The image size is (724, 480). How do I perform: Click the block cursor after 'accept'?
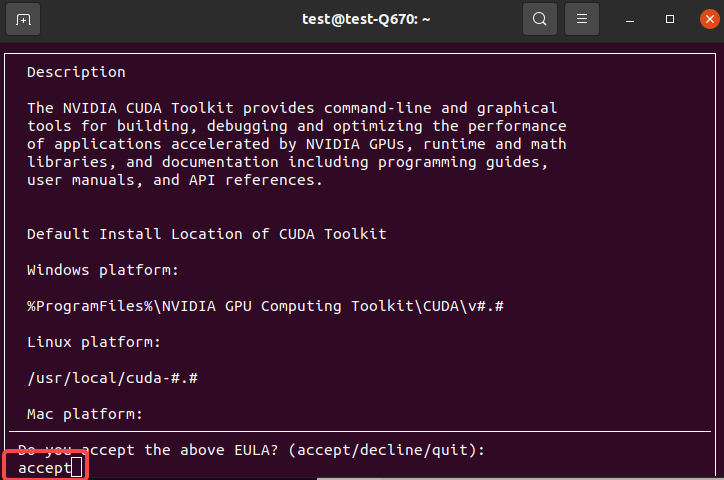pos(77,467)
